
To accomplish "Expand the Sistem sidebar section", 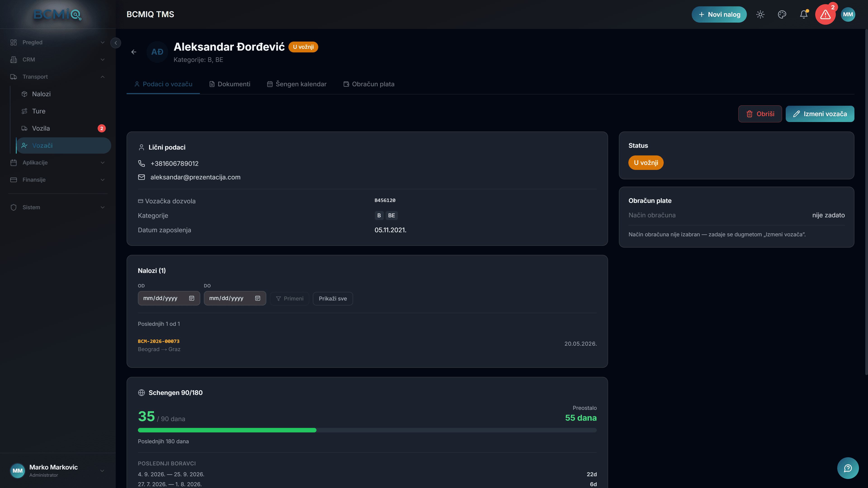I will (58, 207).
